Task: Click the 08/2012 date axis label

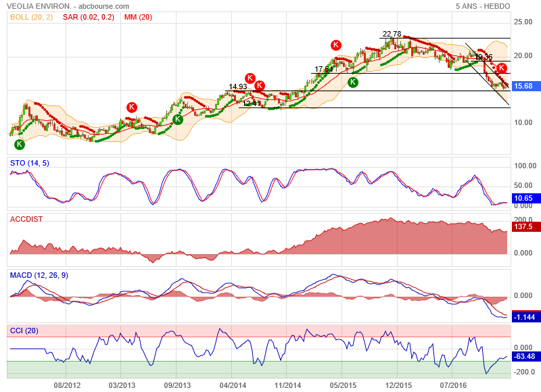Action: [67, 385]
